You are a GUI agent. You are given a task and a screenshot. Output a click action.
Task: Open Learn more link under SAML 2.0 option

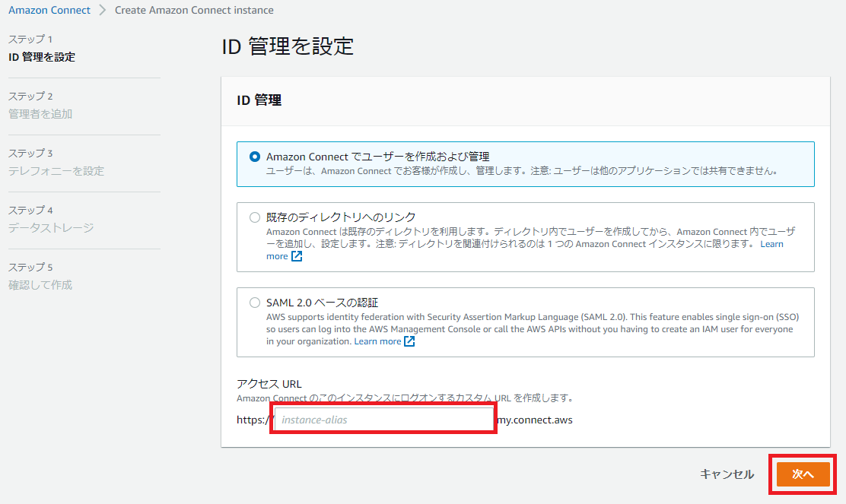(x=377, y=341)
